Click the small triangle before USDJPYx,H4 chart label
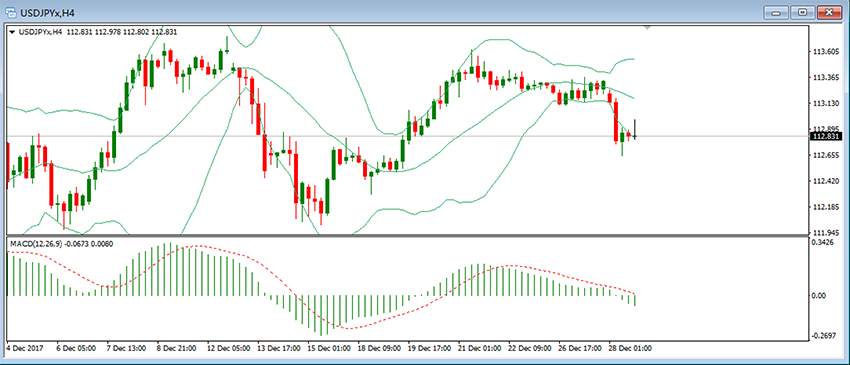Image resolution: width=850 pixels, height=365 pixels. tap(12, 32)
